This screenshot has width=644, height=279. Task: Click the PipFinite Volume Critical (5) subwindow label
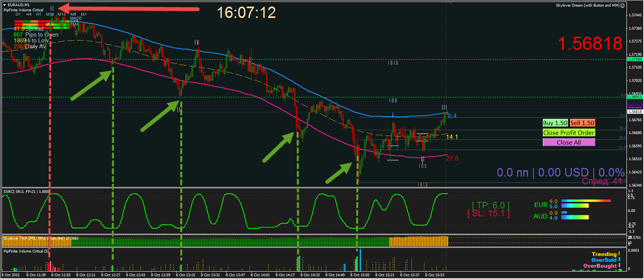point(26,251)
